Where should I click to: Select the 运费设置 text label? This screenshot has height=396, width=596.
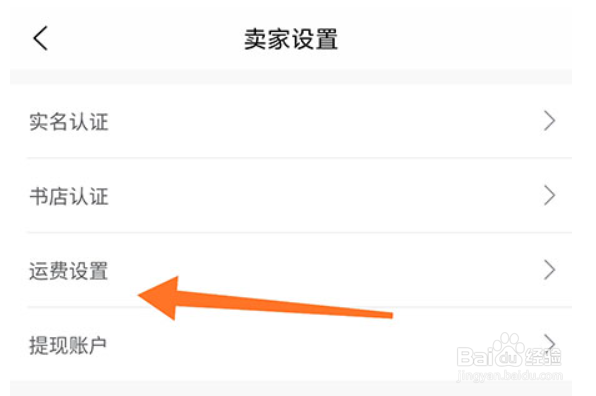pos(69,271)
